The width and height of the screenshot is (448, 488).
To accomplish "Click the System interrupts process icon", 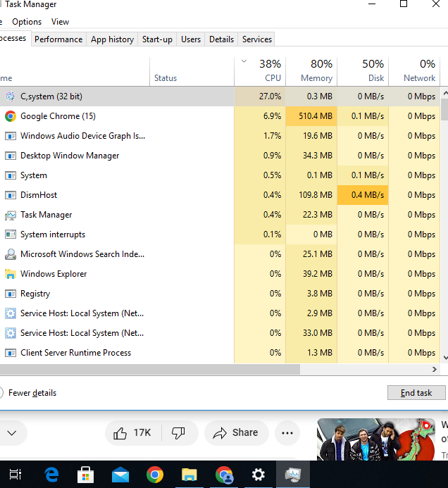I will 11,234.
